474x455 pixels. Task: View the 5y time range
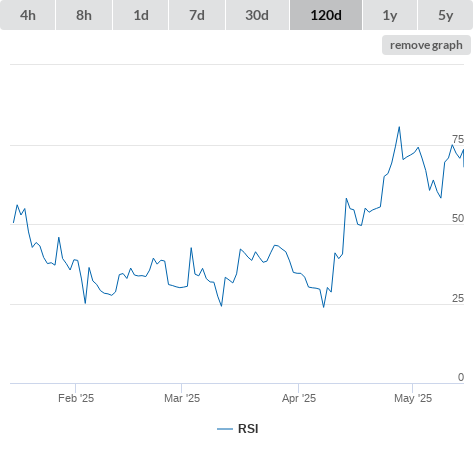(446, 15)
